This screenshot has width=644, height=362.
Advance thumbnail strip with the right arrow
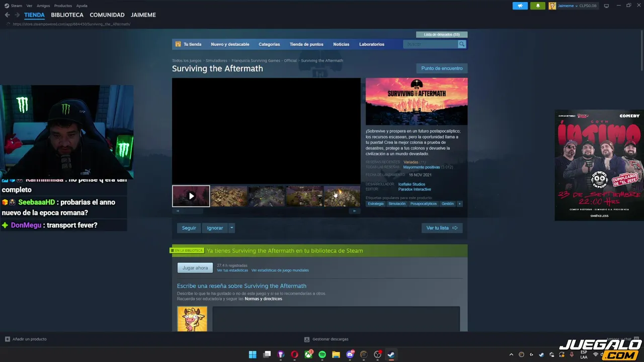[x=355, y=211]
